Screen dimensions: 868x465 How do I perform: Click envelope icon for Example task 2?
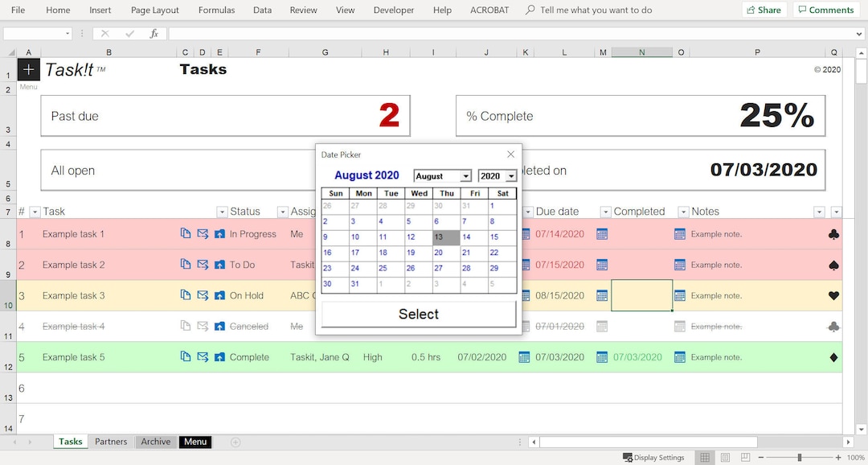(203, 265)
